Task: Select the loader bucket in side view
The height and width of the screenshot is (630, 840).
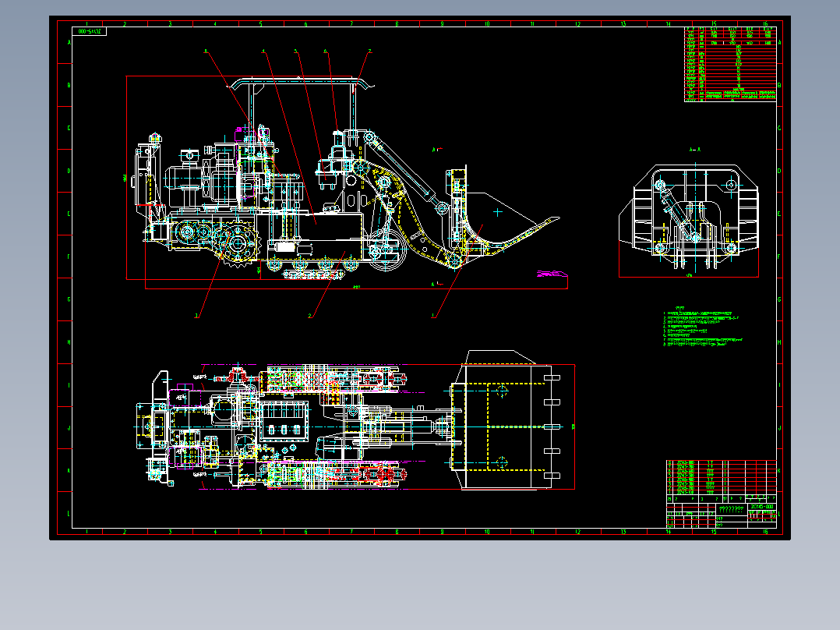Action: [503, 214]
